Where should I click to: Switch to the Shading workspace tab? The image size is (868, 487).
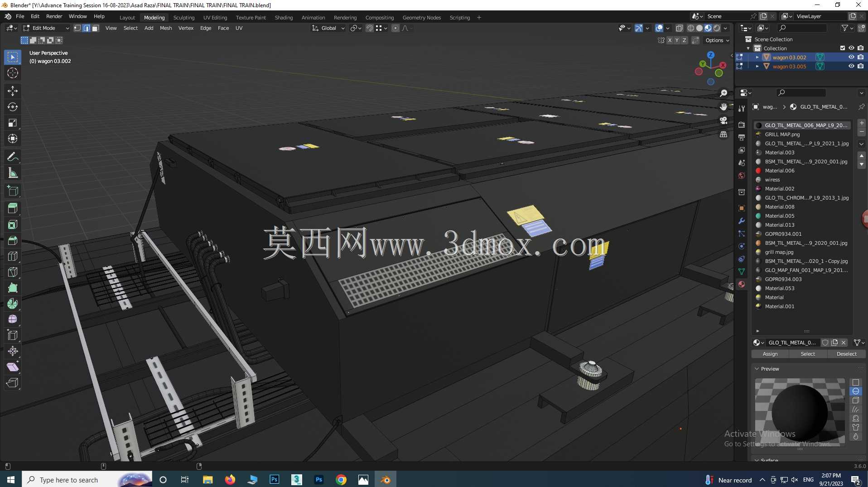pos(284,18)
